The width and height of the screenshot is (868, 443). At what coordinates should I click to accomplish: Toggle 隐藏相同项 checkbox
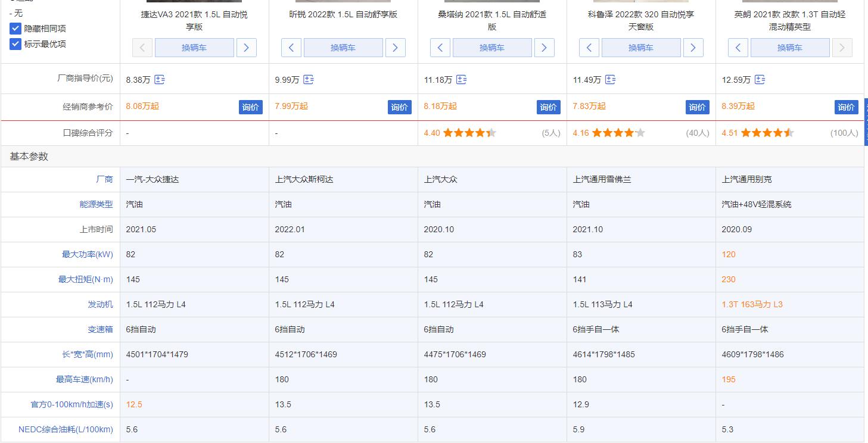point(15,29)
